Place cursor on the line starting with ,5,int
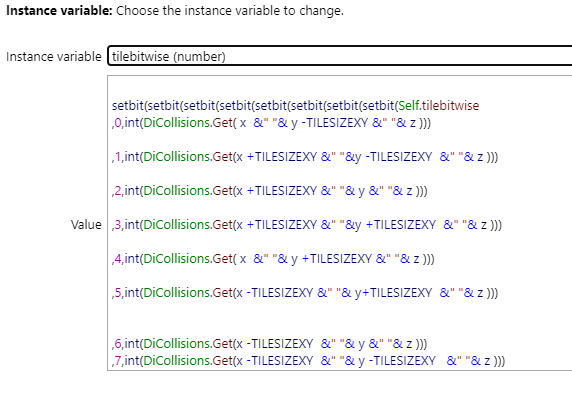572x397 pixels. pos(305,292)
